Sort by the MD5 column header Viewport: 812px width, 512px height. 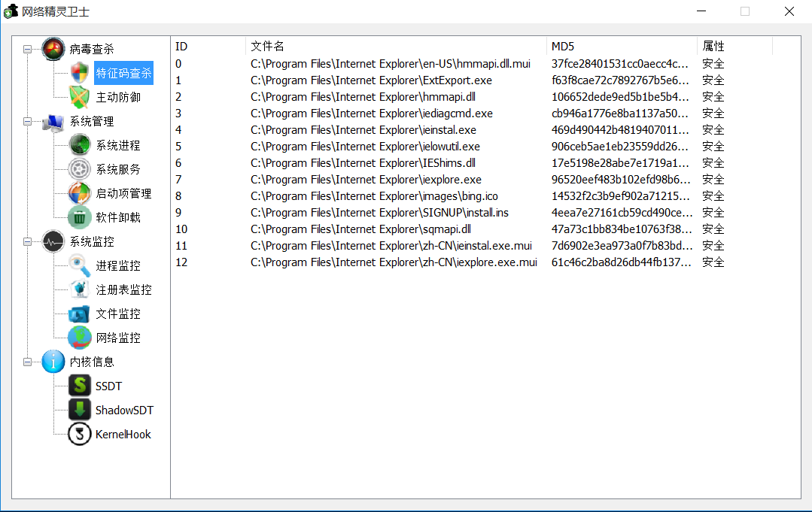622,46
